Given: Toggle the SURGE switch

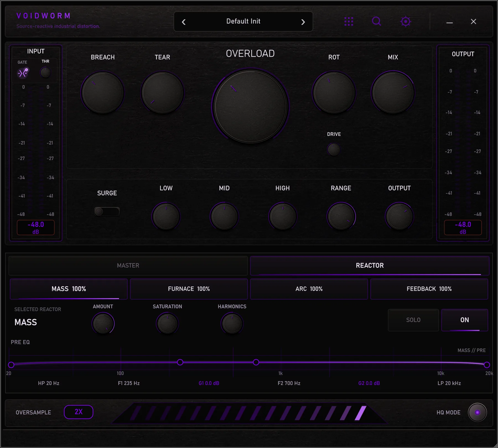Looking at the screenshot, I should 107,212.
